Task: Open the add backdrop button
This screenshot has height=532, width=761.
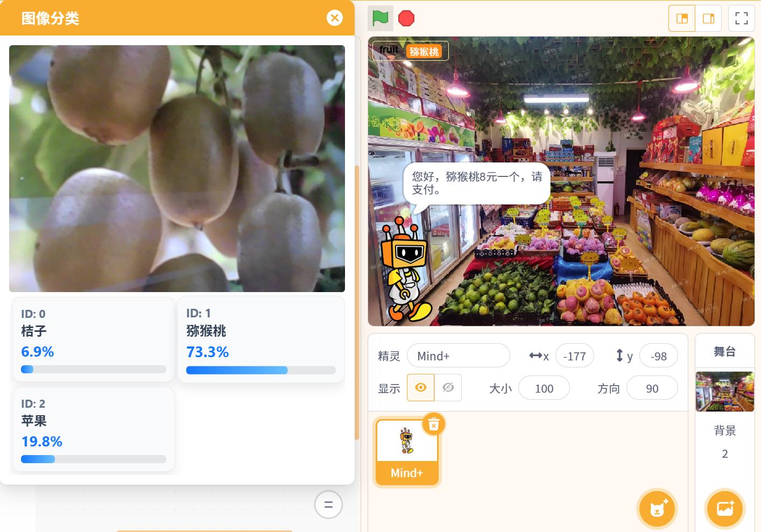Action: pyautogui.click(x=725, y=508)
